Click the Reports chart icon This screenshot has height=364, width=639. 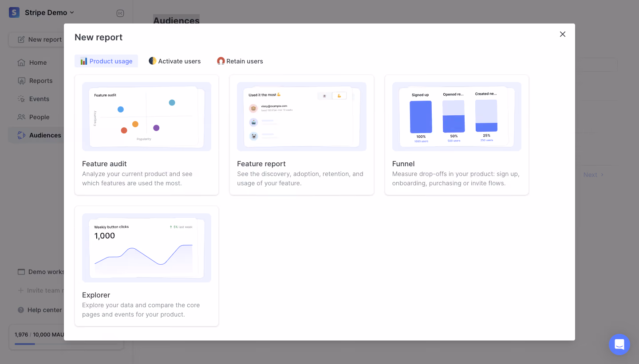[21, 81]
